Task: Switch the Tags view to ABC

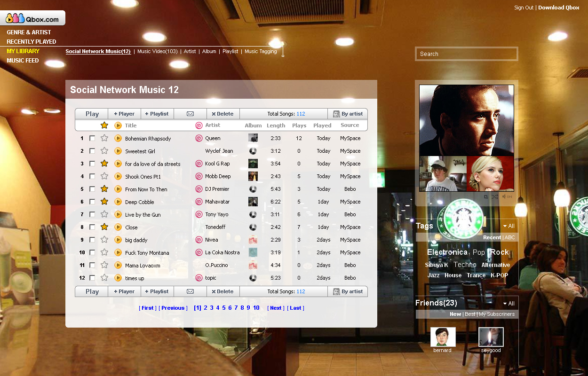Action: pyautogui.click(x=510, y=237)
